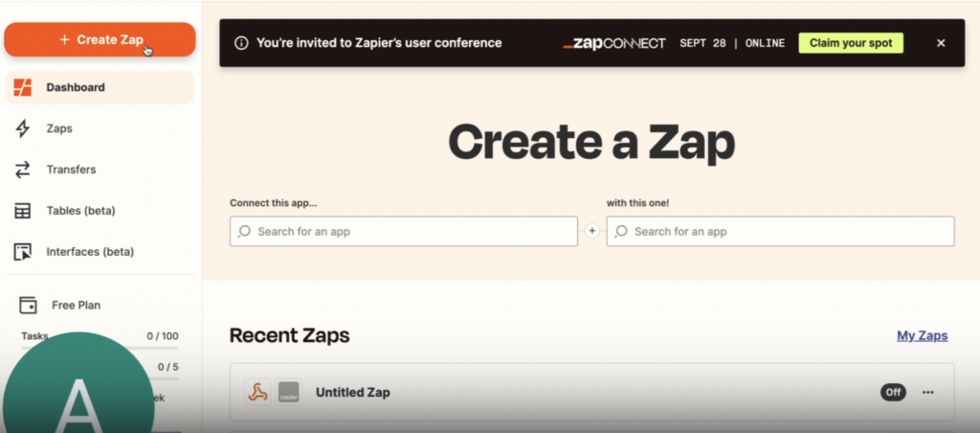980x433 pixels.
Task: Click the ZapConnect logo in the banner
Action: coord(614,43)
